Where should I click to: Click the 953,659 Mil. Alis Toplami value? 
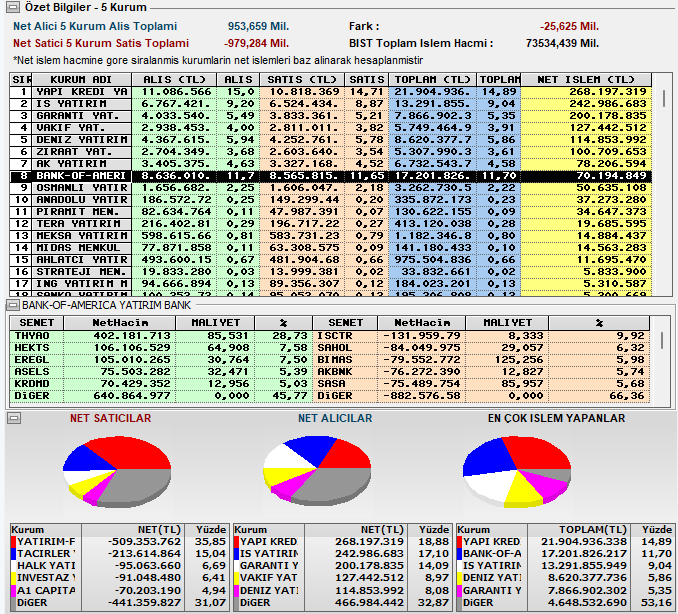pyautogui.click(x=258, y=26)
